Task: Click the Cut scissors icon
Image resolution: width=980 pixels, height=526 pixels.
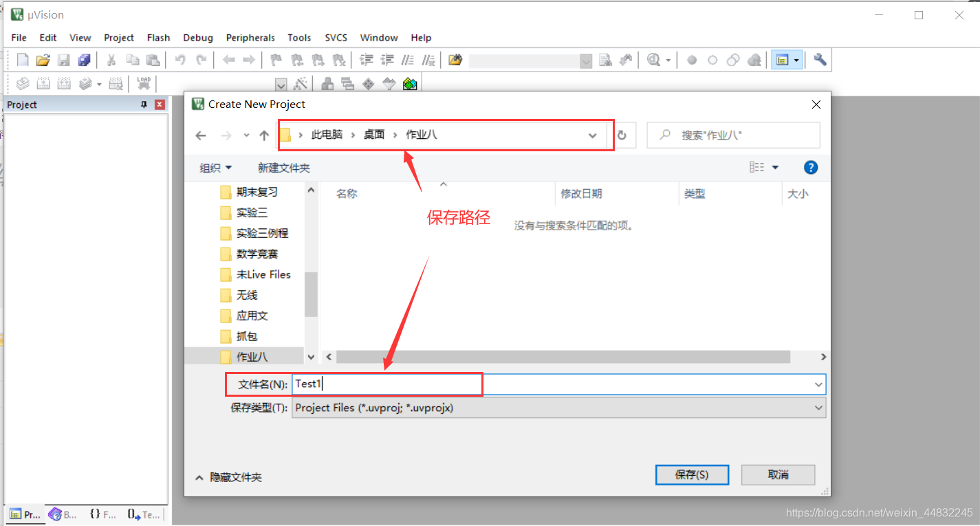Action: coord(111,60)
